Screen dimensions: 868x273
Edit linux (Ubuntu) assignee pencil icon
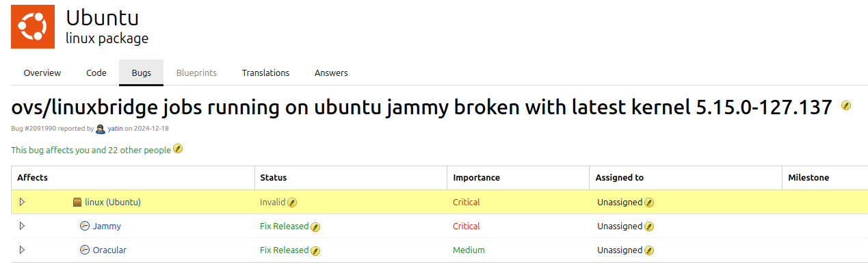pos(649,203)
